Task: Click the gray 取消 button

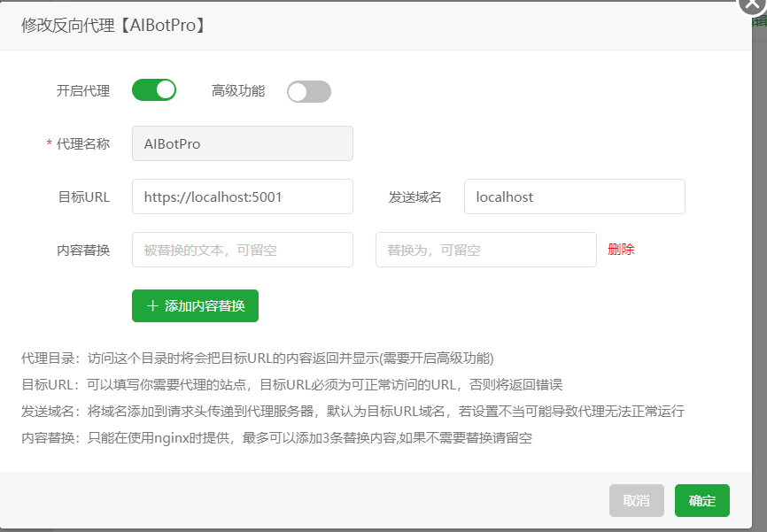Action: (636, 500)
